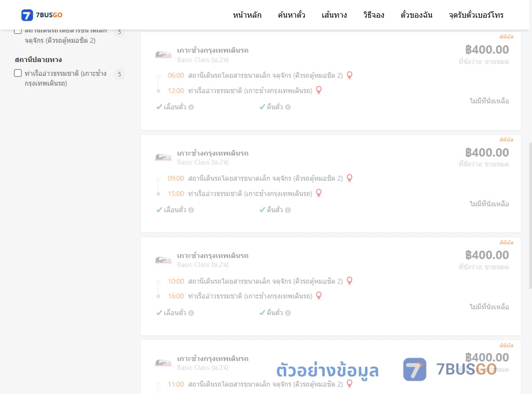
Task: Click the operator bus logo in 09:00 trip card
Action: [163, 158]
